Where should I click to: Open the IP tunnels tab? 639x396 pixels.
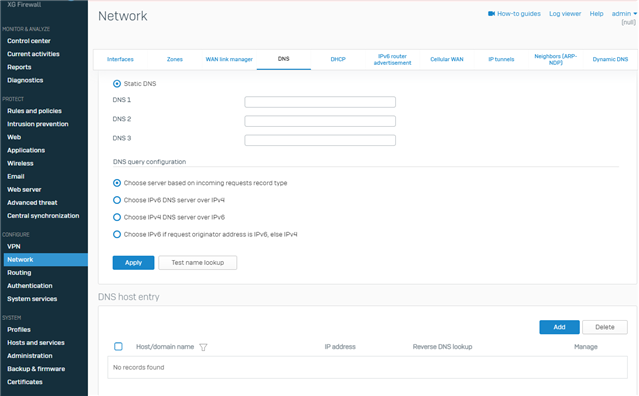501,59
